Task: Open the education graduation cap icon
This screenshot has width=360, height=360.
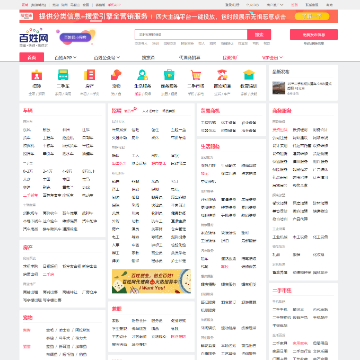Action: click(x=249, y=75)
